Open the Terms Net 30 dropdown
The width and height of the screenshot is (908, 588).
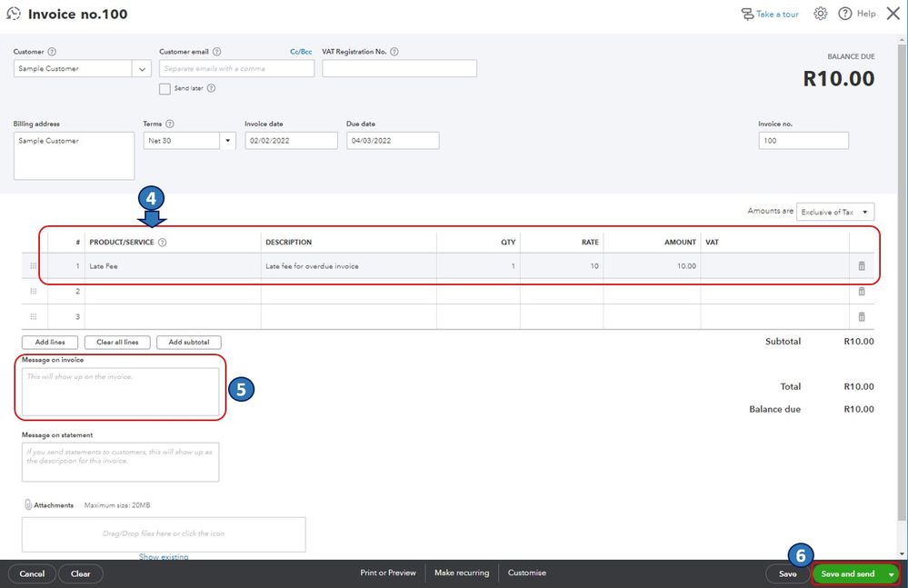point(227,141)
